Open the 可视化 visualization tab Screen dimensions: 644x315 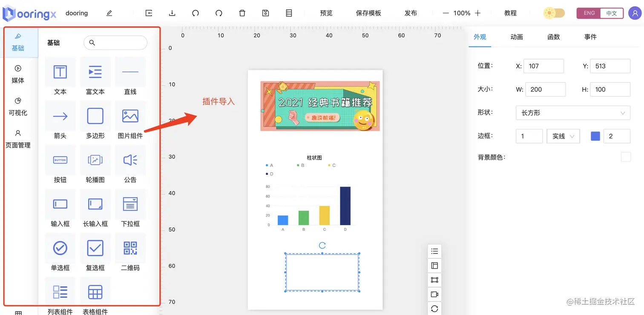[18, 107]
